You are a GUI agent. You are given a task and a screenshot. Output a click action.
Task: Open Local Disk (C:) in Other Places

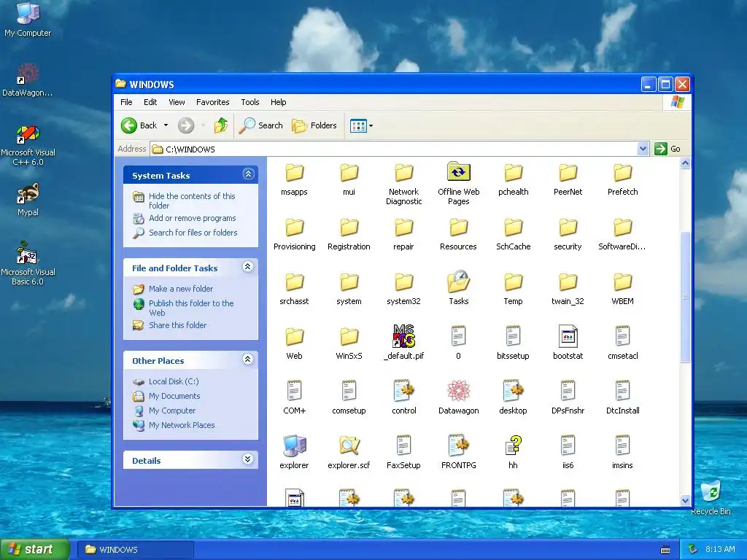[x=174, y=381]
